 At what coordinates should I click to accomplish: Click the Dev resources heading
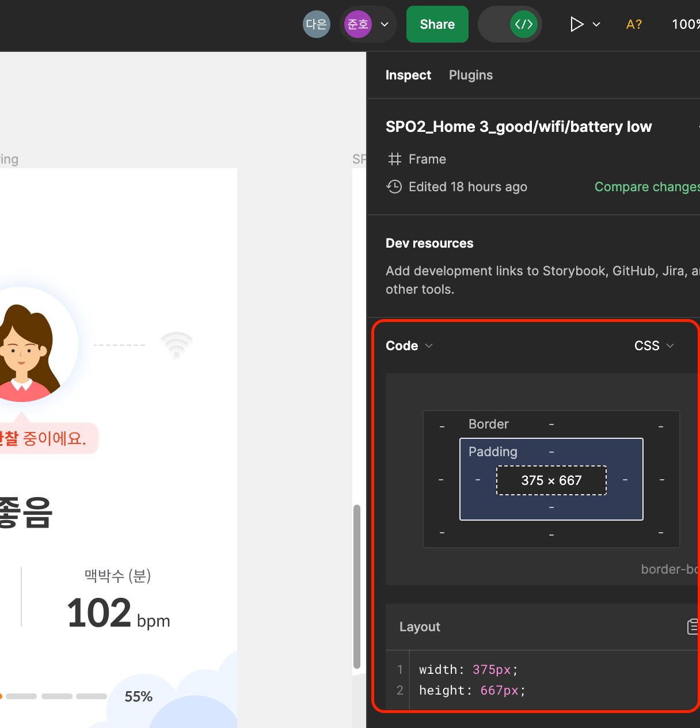tap(429, 243)
